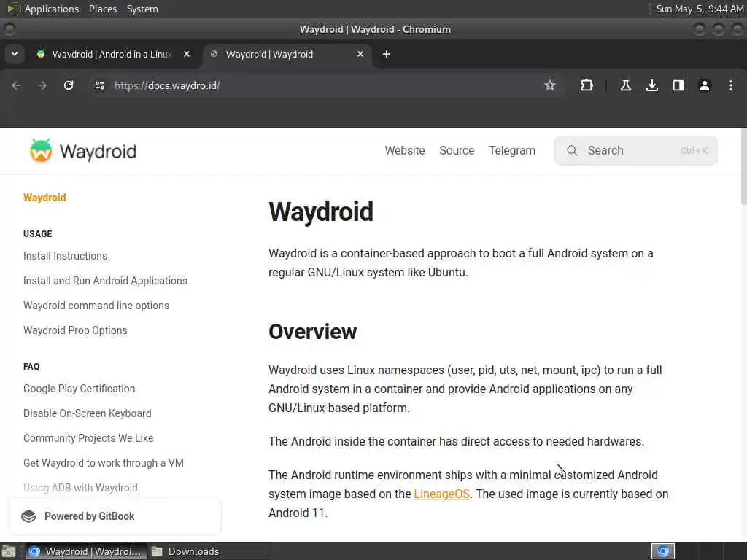Screen dimensions: 747x560
Task: Switch to Downloads window in taskbar
Action: [x=186, y=551]
